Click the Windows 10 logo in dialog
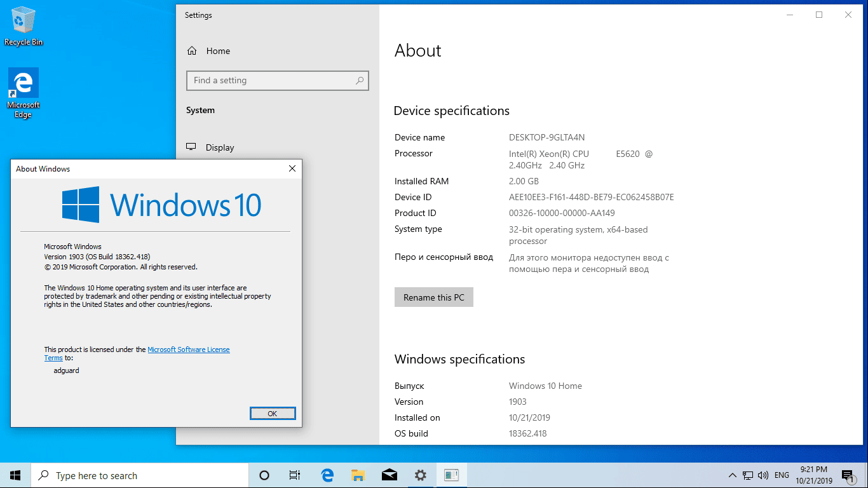This screenshot has height=488, width=868. (162, 205)
